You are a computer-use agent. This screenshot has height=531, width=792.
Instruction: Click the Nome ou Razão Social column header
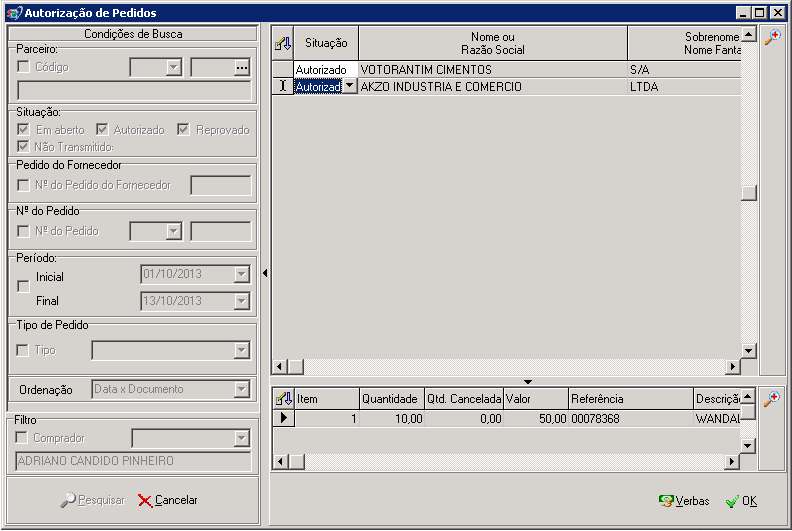(492, 43)
